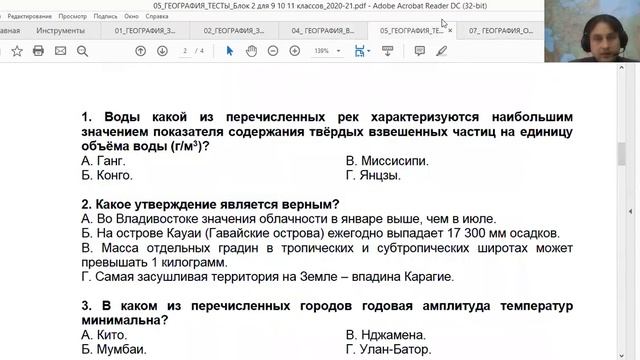This screenshot has width=640, height=360.
Task: Click the webcam video thumbnail
Action: click(592, 31)
